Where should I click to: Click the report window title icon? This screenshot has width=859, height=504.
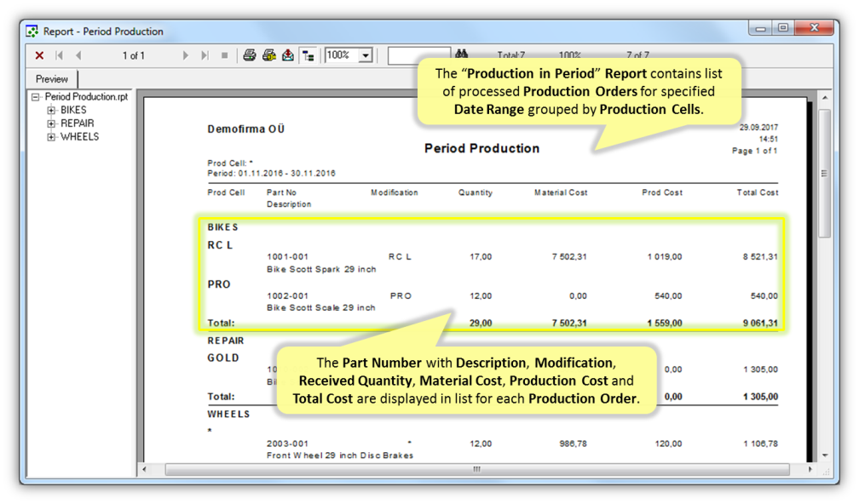point(32,31)
